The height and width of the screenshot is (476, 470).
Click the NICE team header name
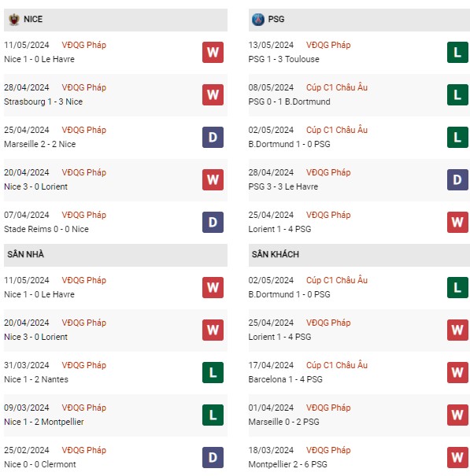33,19
